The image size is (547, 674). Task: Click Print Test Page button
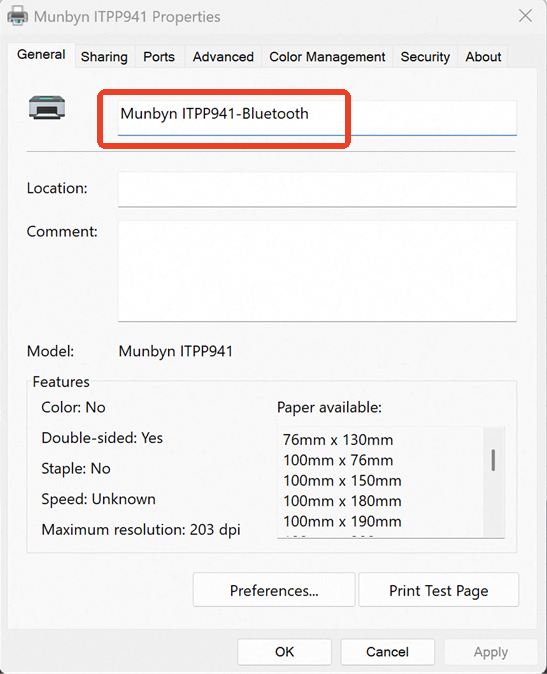439,590
